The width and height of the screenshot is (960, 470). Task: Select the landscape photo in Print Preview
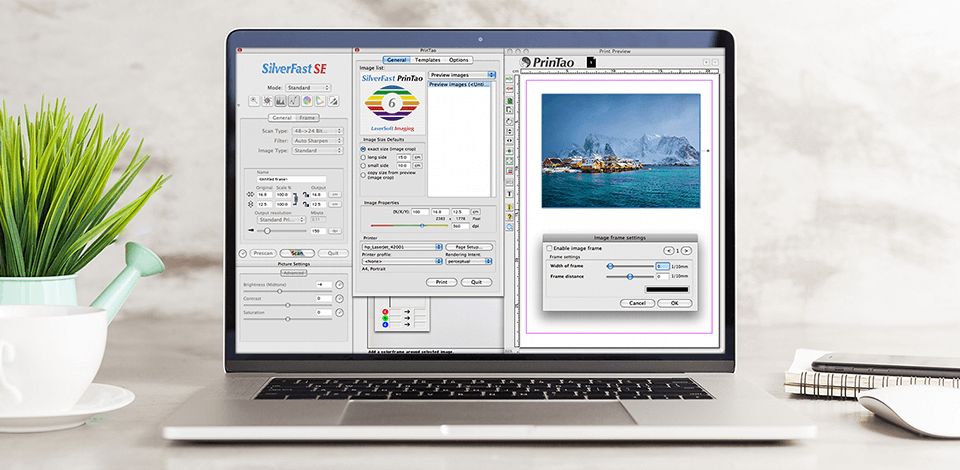pyautogui.click(x=621, y=151)
